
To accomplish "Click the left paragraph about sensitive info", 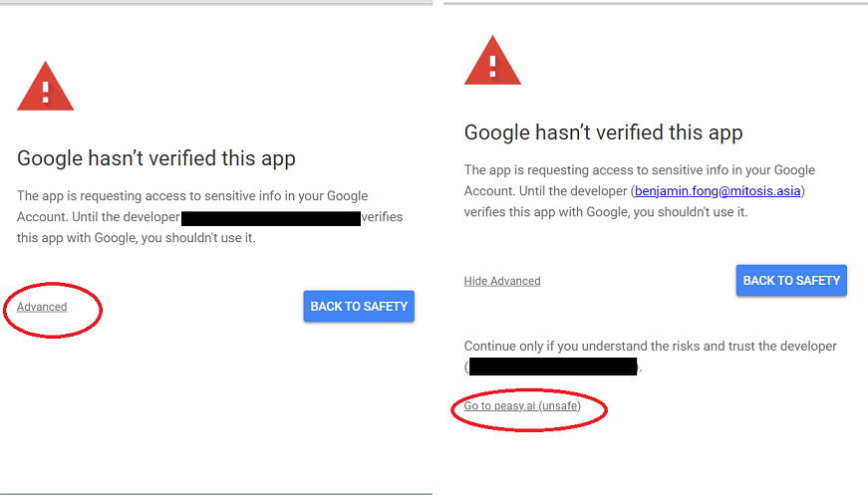I will pos(210,217).
